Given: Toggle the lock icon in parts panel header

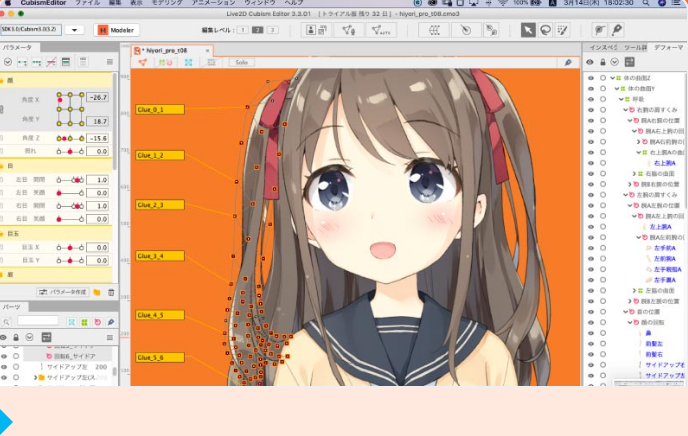Looking at the screenshot, I should (16, 337).
